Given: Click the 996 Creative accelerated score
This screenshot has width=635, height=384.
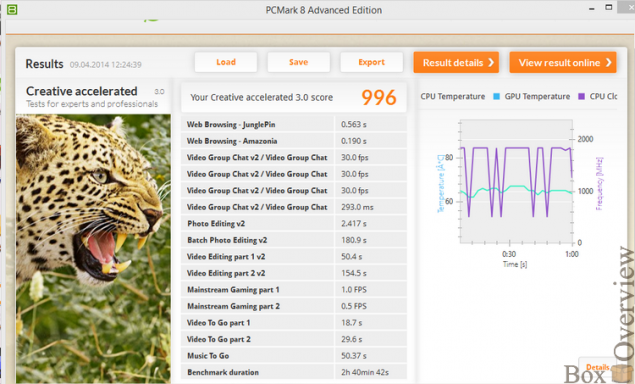Looking at the screenshot, I should [379, 97].
